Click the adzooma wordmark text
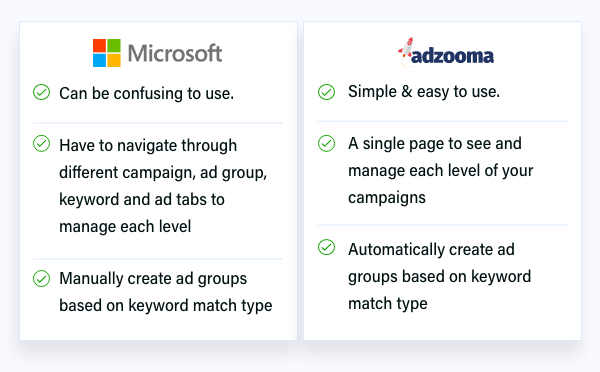This screenshot has width=600, height=372. pyautogui.click(x=452, y=57)
